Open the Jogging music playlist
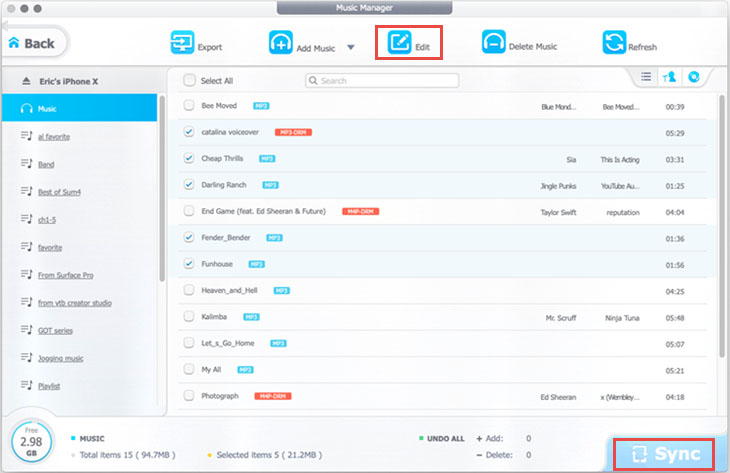The image size is (730, 473). coord(61,358)
